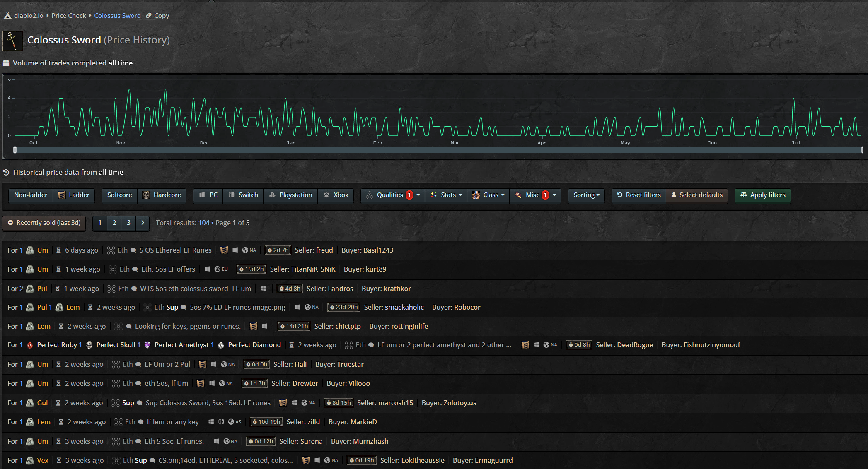Toggle the Ladder filter

click(x=74, y=195)
